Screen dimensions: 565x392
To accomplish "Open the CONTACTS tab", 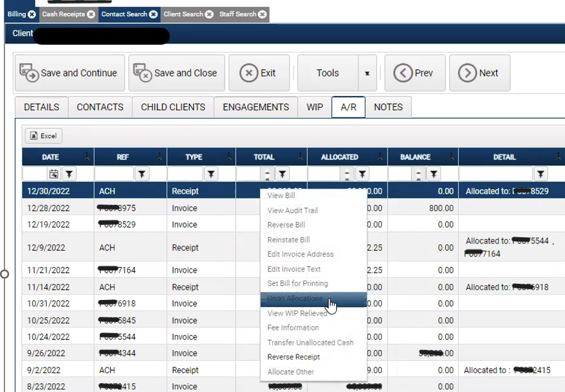I will [100, 107].
